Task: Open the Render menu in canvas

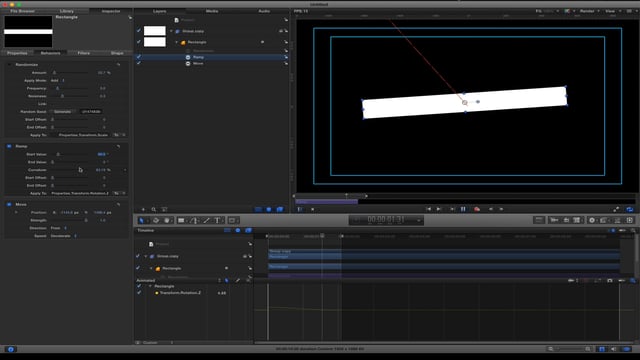Action: (589, 11)
